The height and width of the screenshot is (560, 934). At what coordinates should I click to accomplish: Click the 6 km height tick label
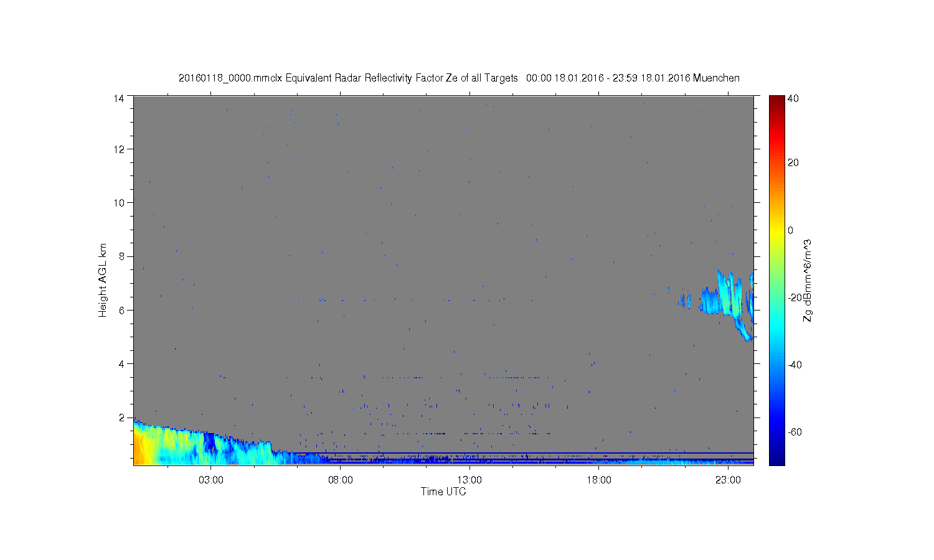[x=122, y=310]
